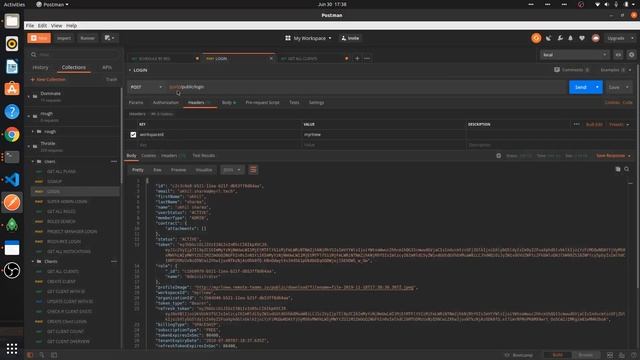Open headers table column options ellipsis
640x360 pixels.
(576, 124)
